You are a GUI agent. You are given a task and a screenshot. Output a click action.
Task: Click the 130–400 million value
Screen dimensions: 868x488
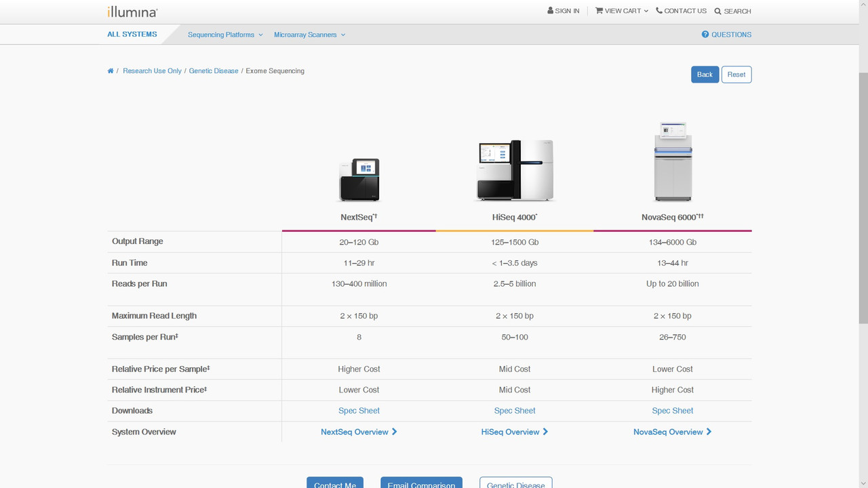359,284
